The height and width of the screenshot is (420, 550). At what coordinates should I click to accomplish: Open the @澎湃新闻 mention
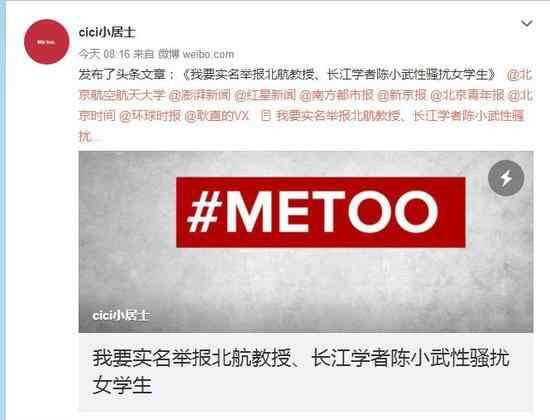pyautogui.click(x=200, y=95)
